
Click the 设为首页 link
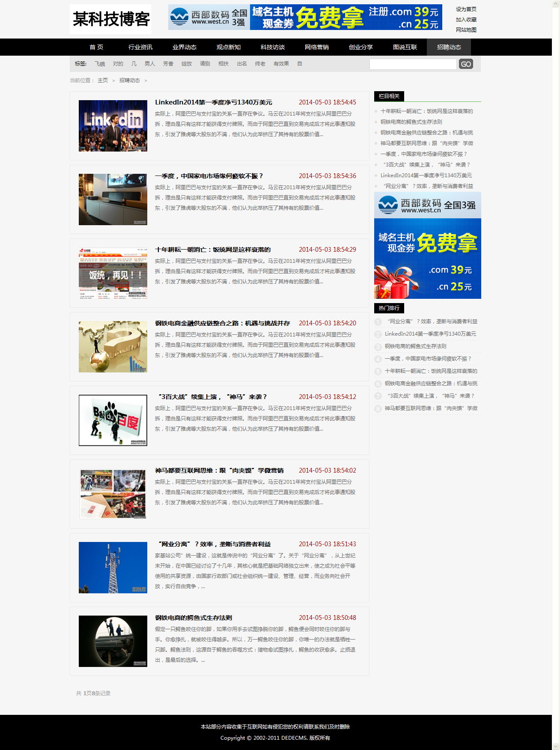point(466,9)
